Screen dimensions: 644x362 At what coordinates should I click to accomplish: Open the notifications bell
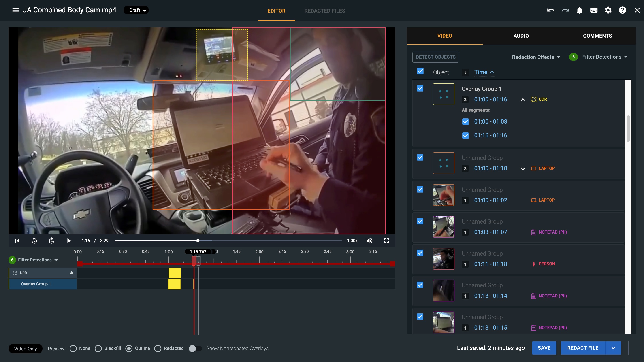pyautogui.click(x=579, y=10)
